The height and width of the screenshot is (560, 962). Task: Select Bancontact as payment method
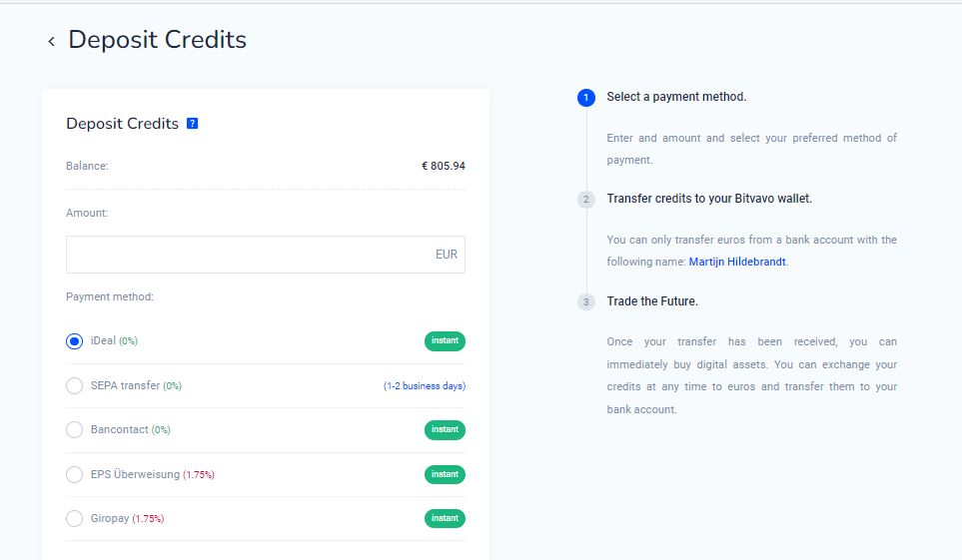click(74, 429)
